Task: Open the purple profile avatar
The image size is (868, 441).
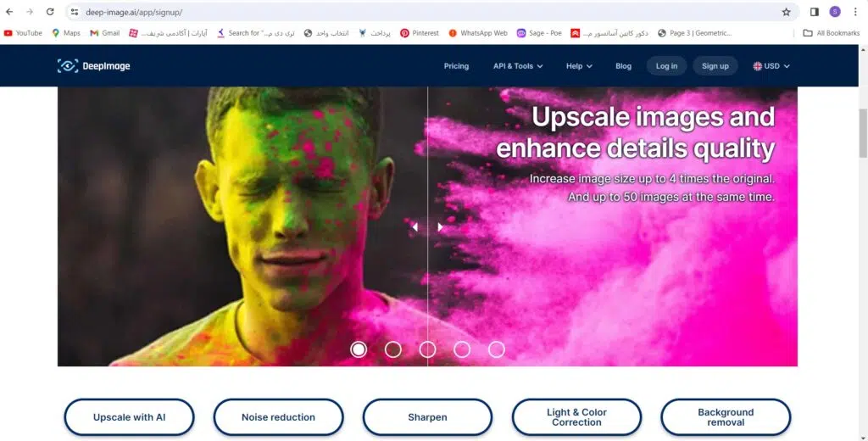Action: pyautogui.click(x=835, y=12)
